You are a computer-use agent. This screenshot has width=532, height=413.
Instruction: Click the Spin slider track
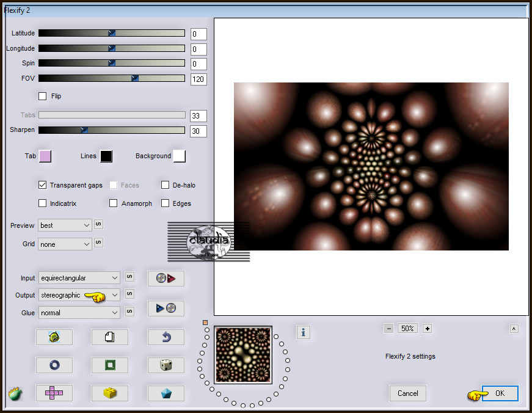[112, 63]
